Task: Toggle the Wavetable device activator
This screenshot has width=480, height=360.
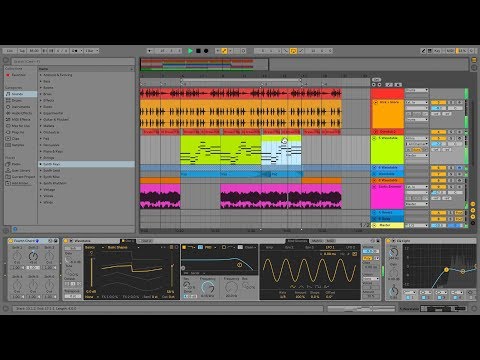Action: [66, 241]
